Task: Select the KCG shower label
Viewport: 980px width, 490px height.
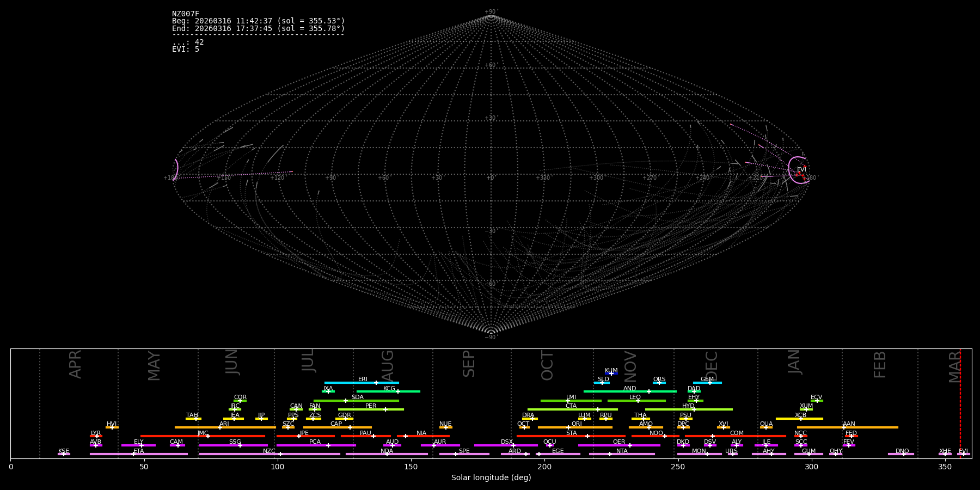Action: [x=389, y=389]
